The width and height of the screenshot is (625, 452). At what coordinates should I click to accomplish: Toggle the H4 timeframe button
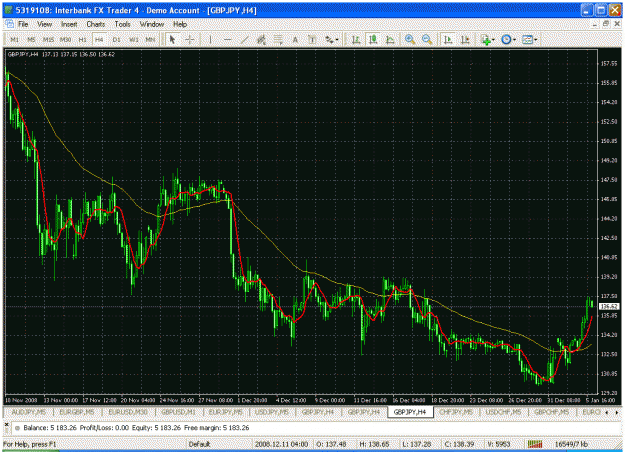coord(99,40)
